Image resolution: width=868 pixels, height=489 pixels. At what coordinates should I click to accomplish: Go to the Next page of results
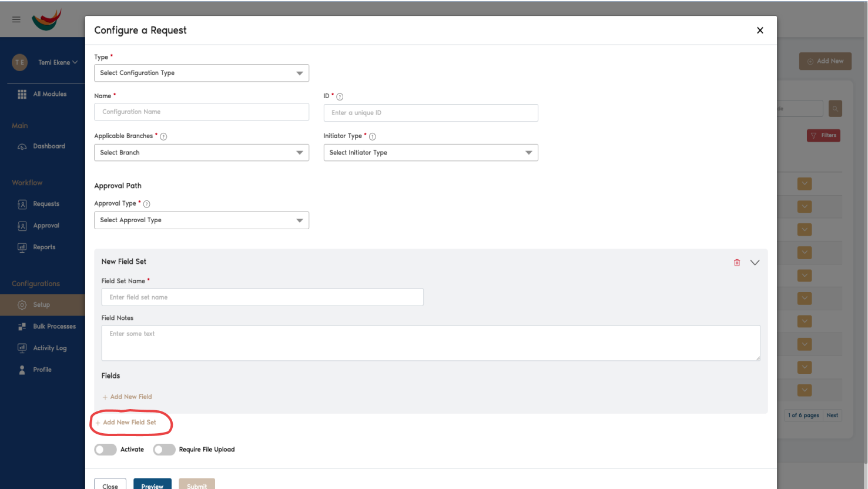pyautogui.click(x=833, y=415)
